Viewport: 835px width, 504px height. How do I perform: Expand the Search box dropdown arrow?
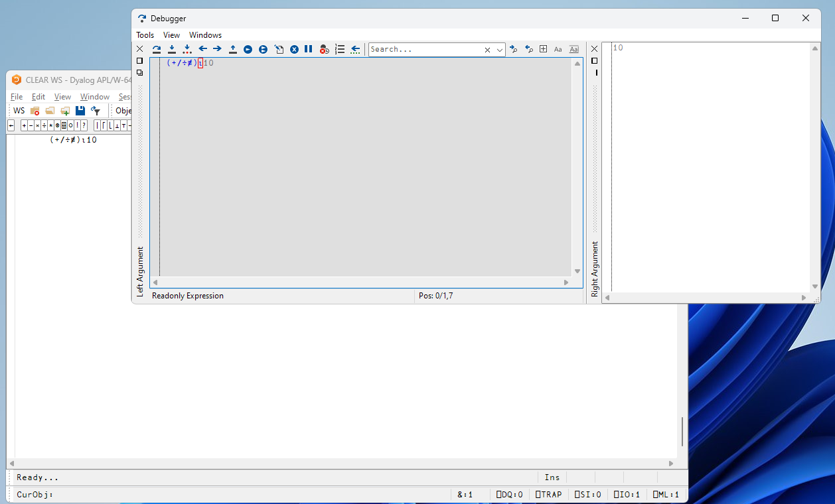point(500,50)
